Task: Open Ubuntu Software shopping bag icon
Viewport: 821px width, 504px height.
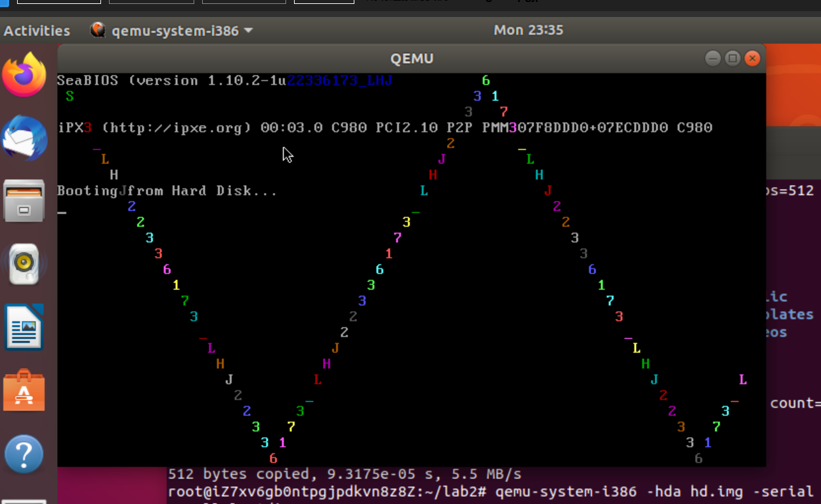Action: tap(24, 390)
